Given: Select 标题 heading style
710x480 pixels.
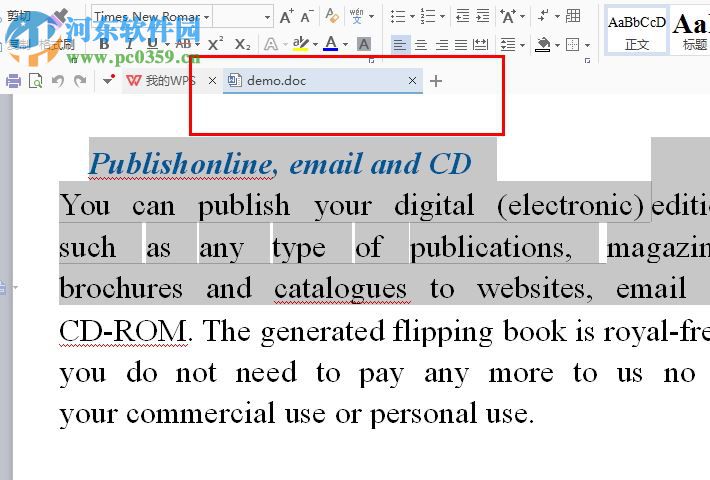Looking at the screenshot, I should click(x=691, y=31).
